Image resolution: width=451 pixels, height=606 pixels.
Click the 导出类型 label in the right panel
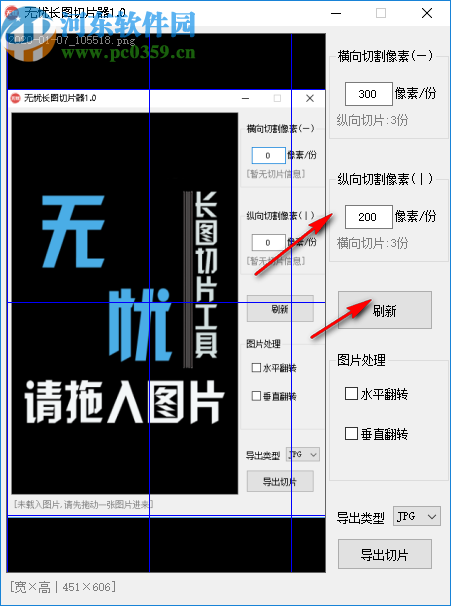360,517
